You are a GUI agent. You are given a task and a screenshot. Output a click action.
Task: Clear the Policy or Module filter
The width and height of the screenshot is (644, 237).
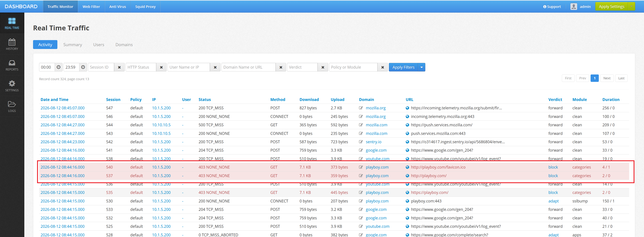coord(382,67)
